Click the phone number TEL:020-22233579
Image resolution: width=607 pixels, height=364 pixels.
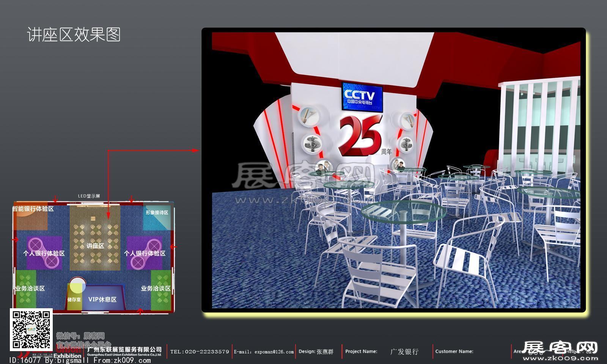tap(200, 351)
